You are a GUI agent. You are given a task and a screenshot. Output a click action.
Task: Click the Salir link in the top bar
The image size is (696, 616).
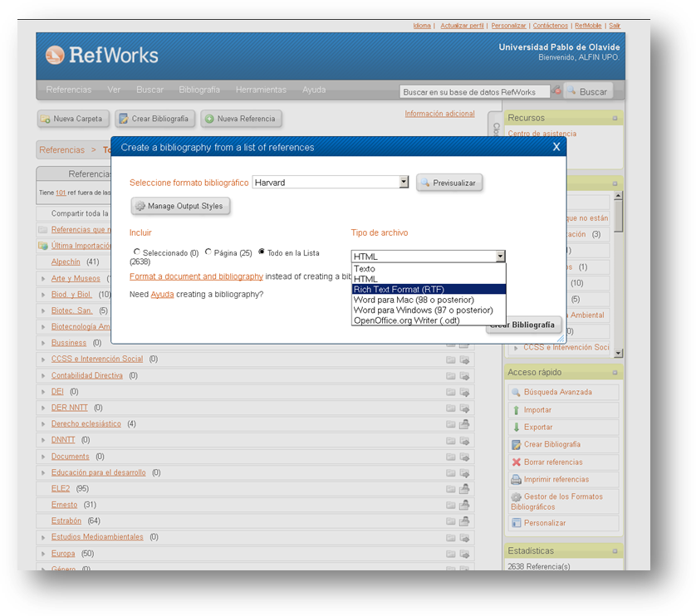pos(615,26)
